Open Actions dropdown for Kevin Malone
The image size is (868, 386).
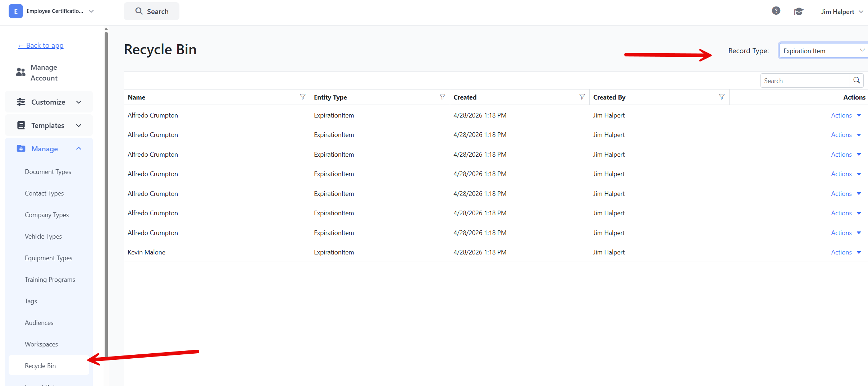[x=846, y=252]
